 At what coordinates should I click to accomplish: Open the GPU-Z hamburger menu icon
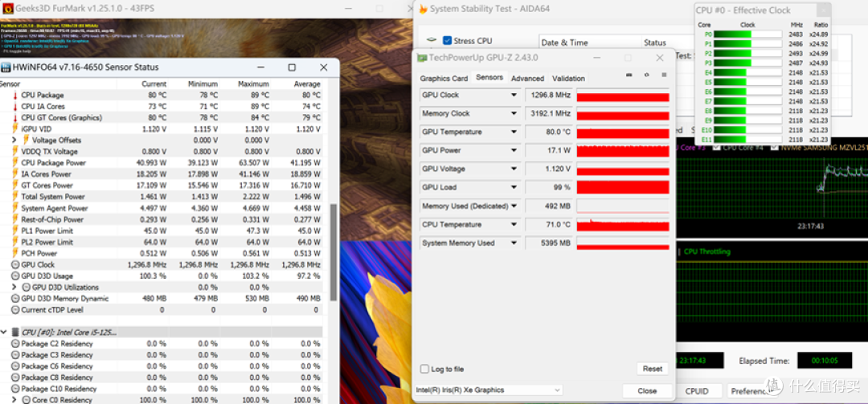664,75
